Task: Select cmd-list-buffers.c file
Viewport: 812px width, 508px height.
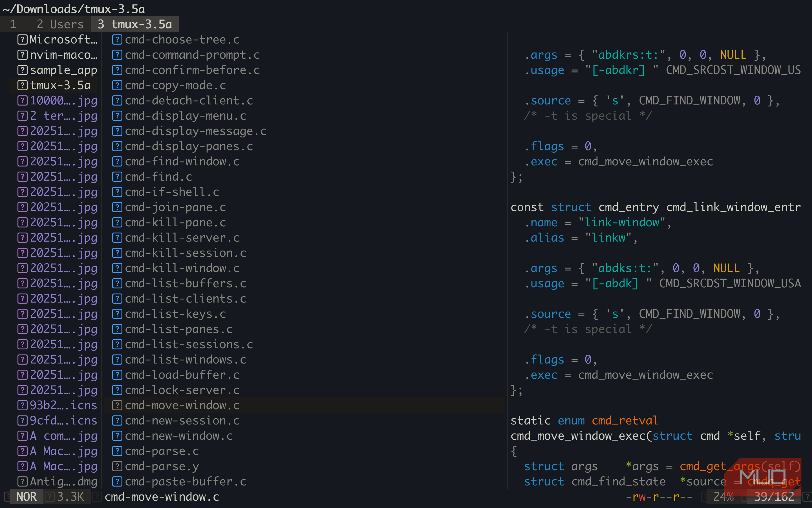Action: [x=186, y=284]
